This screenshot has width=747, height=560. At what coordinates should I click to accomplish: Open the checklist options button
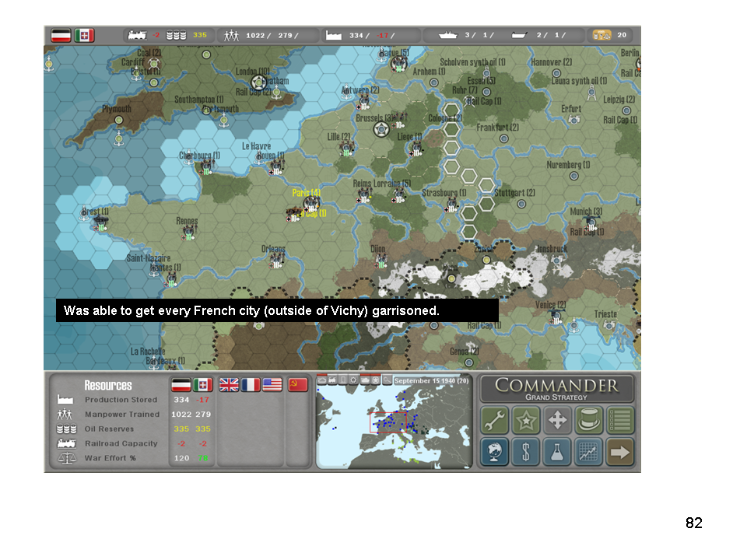point(620,421)
